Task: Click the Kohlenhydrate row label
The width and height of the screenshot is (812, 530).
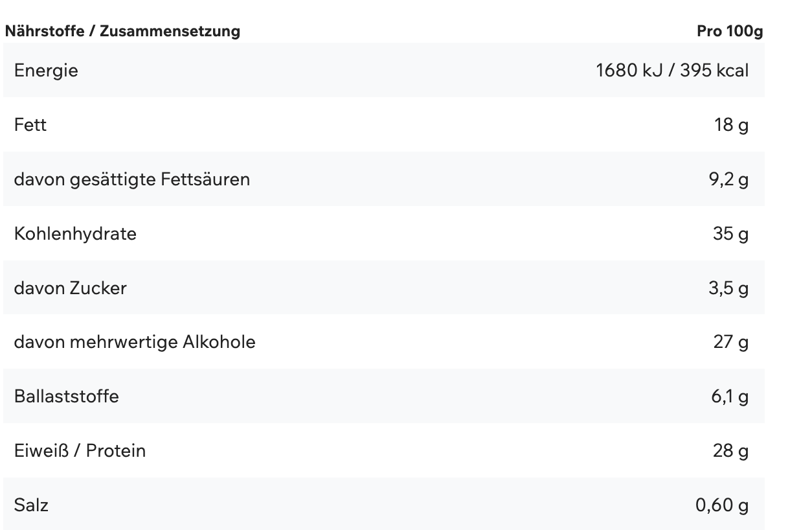Action: pyautogui.click(x=75, y=233)
